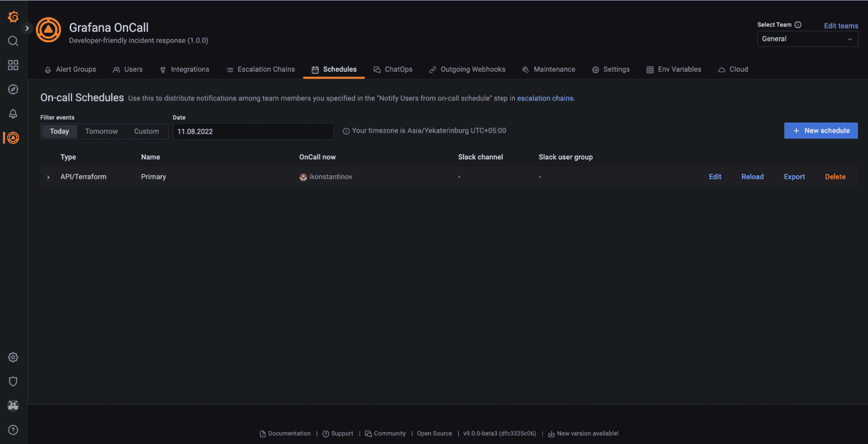Collapse the left navigation with the chevron arrow
Image resolution: width=868 pixels, height=444 pixels.
(x=27, y=28)
